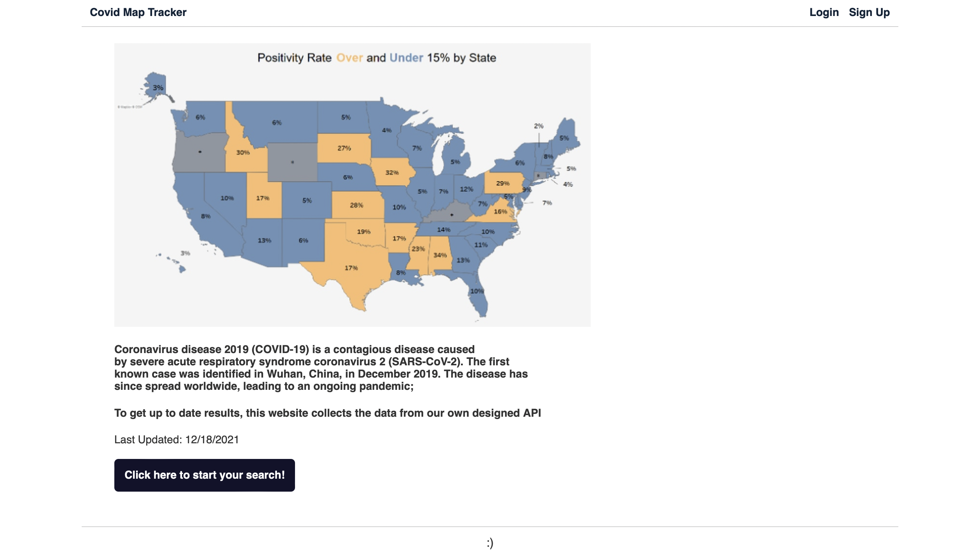Open the Login page

pyautogui.click(x=824, y=12)
